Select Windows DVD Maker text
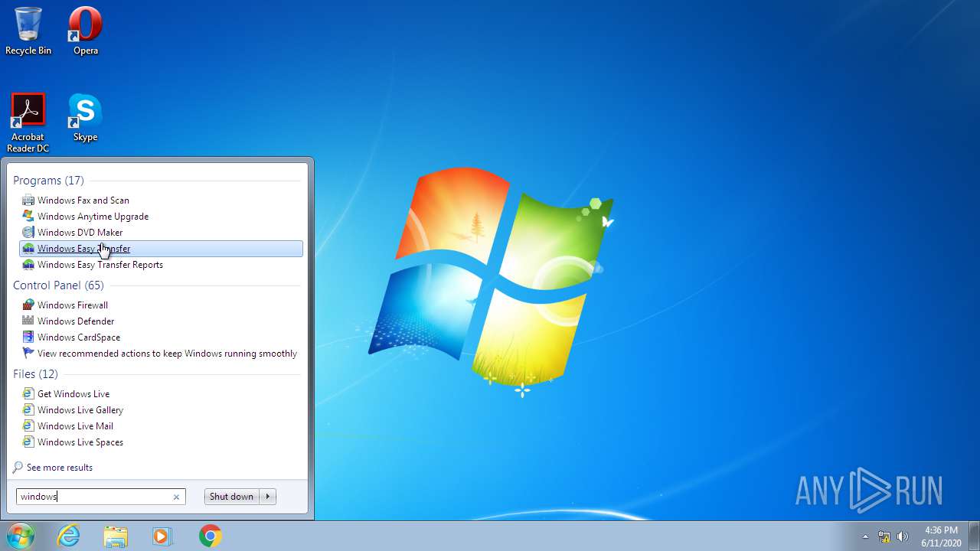The width and height of the screenshot is (980, 551). point(80,233)
